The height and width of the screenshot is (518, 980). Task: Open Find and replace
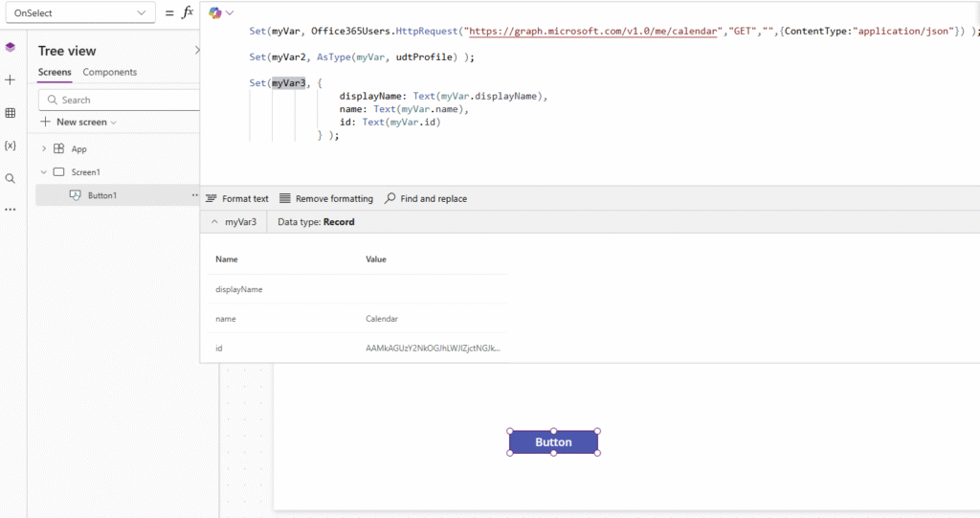tap(426, 198)
